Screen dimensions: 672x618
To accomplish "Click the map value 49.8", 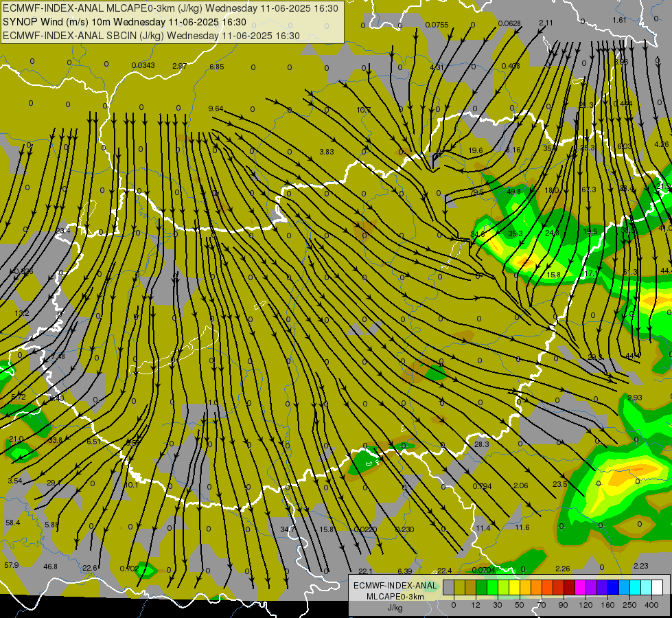I will pyautogui.click(x=514, y=192).
